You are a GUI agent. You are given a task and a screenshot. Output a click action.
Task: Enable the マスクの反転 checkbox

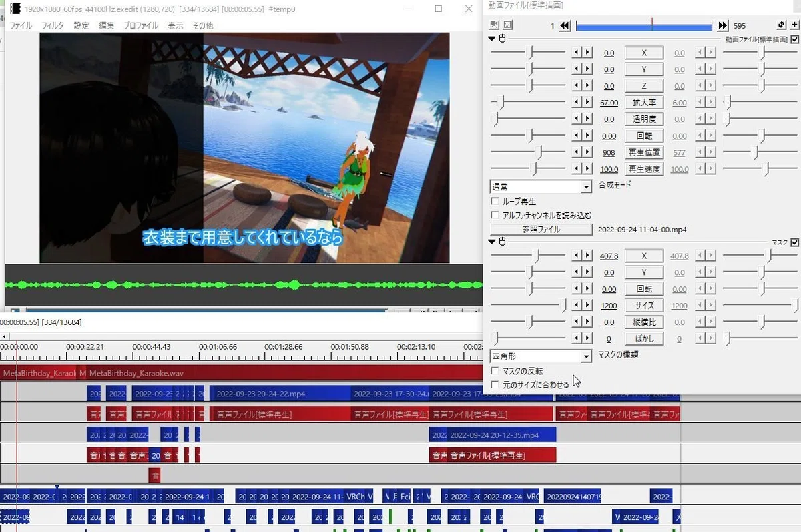[x=495, y=370]
